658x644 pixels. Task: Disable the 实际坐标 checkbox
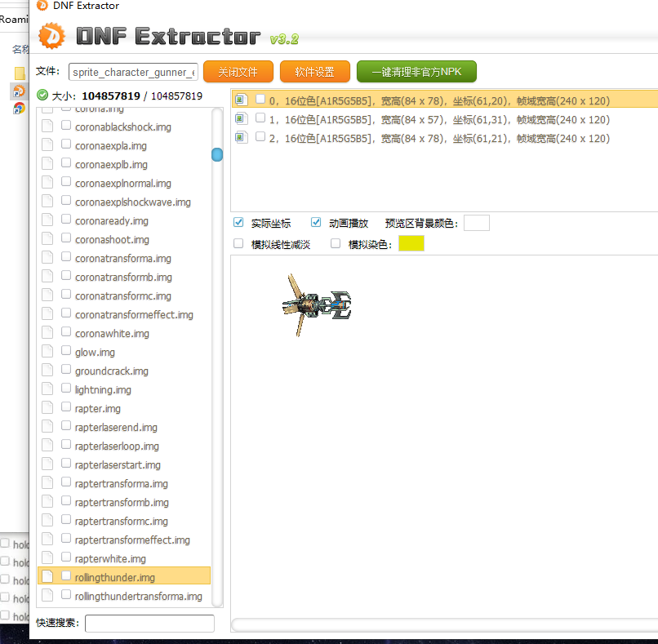[x=238, y=223]
